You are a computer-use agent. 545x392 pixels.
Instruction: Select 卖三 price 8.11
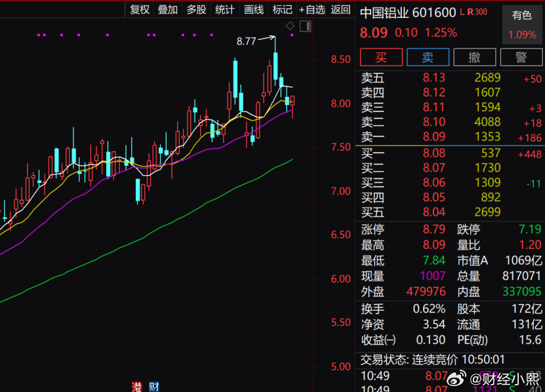tap(434, 107)
